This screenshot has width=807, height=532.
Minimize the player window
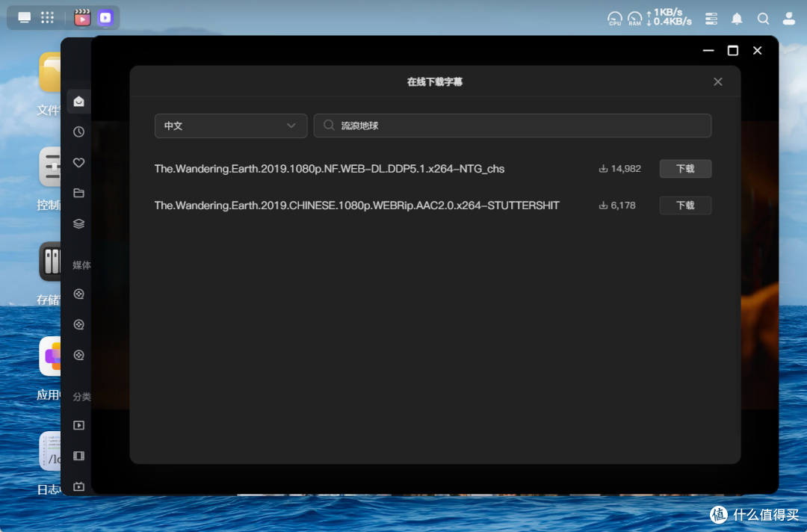click(708, 50)
